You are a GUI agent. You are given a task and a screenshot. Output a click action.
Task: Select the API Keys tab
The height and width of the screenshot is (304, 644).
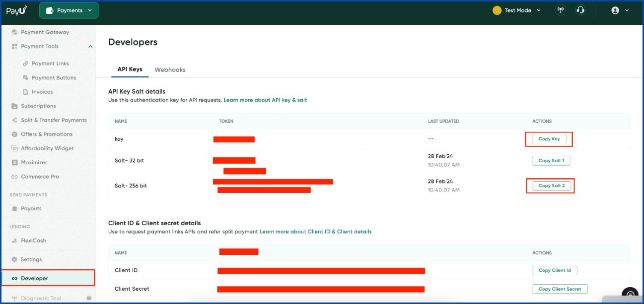[129, 69]
